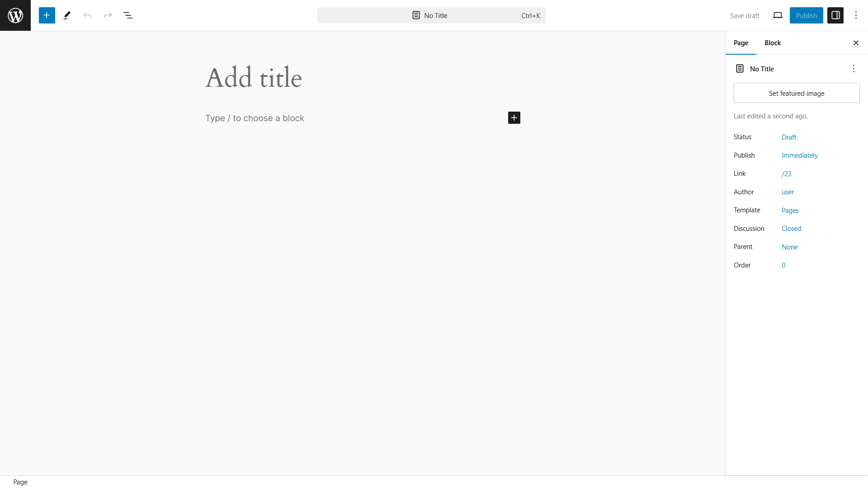The height and width of the screenshot is (488, 868).
Task: Click the Redo icon
Action: (107, 15)
